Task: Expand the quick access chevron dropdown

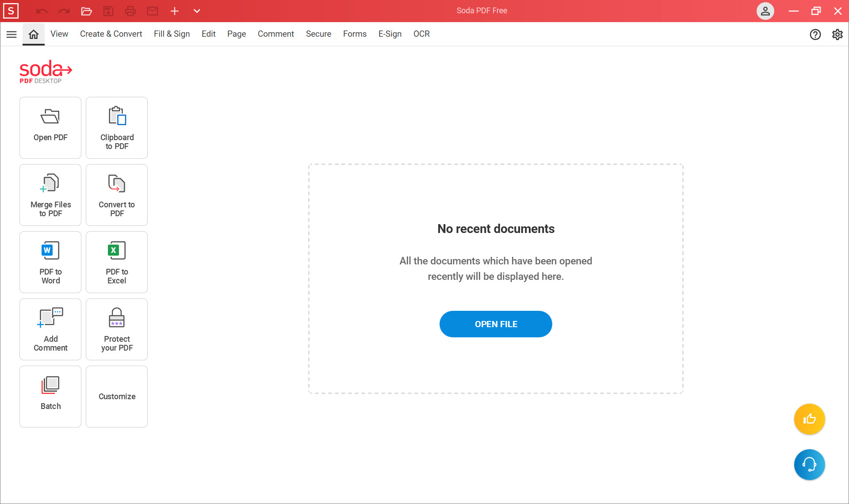Action: 197,11
